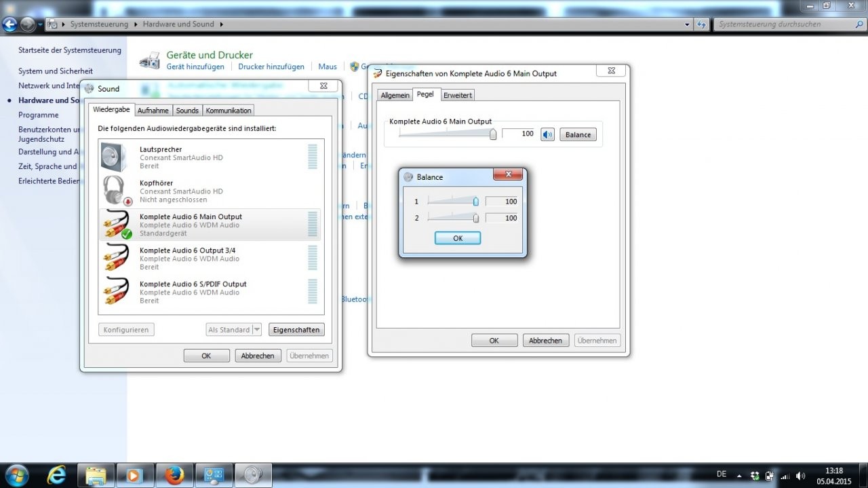Open the Windows Start menu orb

pyautogui.click(x=16, y=474)
